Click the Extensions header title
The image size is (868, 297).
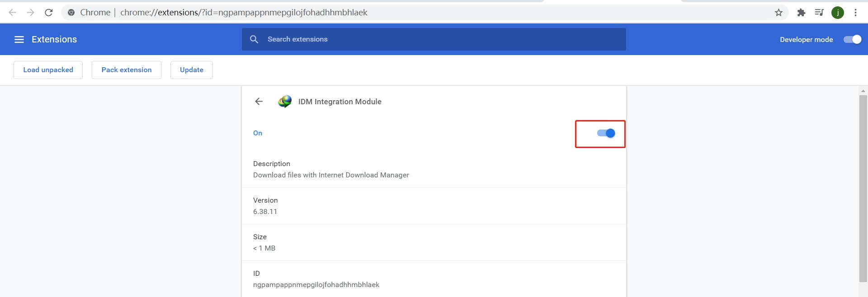point(54,39)
